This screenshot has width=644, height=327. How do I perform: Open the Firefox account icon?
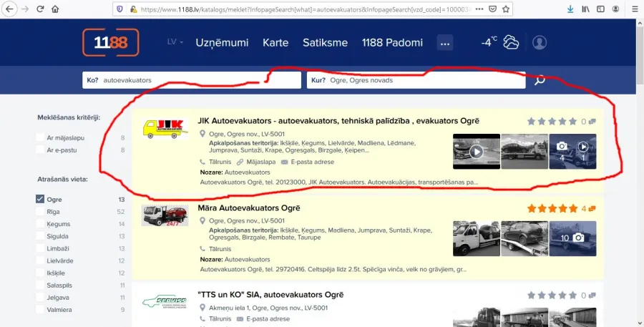(615, 9)
